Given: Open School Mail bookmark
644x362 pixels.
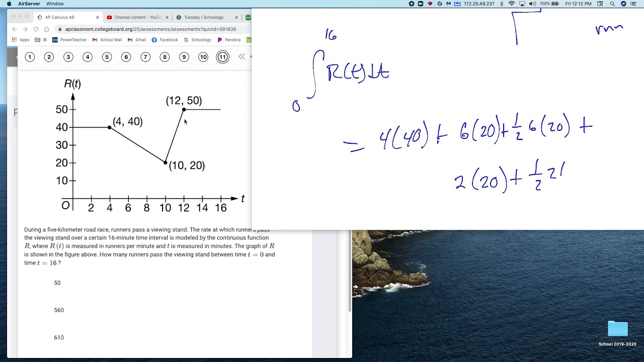Looking at the screenshot, I should pyautogui.click(x=107, y=40).
